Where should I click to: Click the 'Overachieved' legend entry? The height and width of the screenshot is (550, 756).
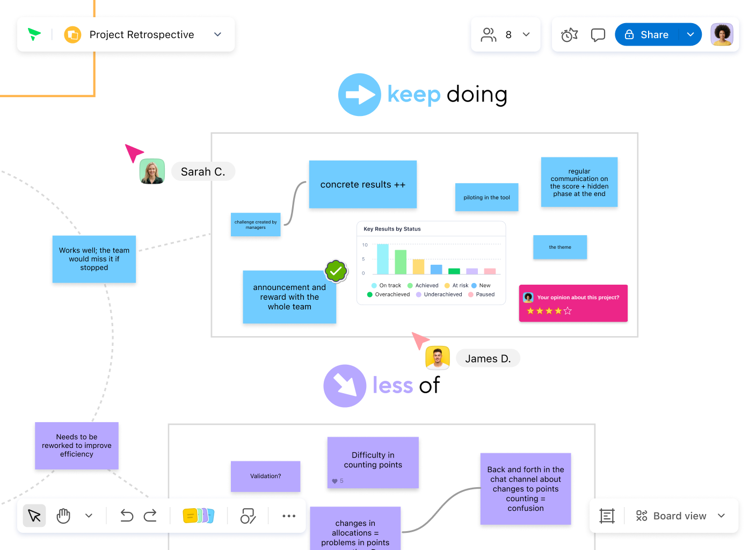click(x=388, y=294)
